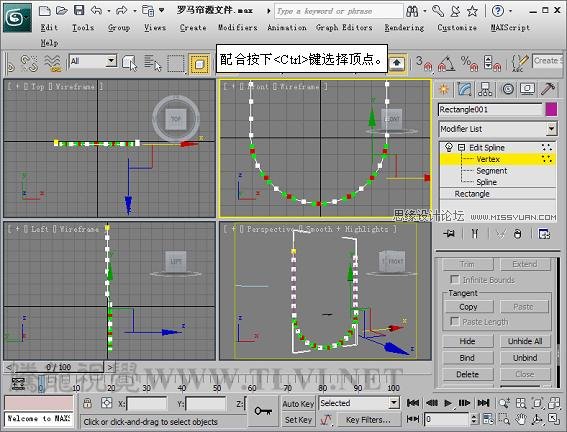This screenshot has height=432, width=567.
Task: Click the Angle Snap toggle icon
Action: 447,63
